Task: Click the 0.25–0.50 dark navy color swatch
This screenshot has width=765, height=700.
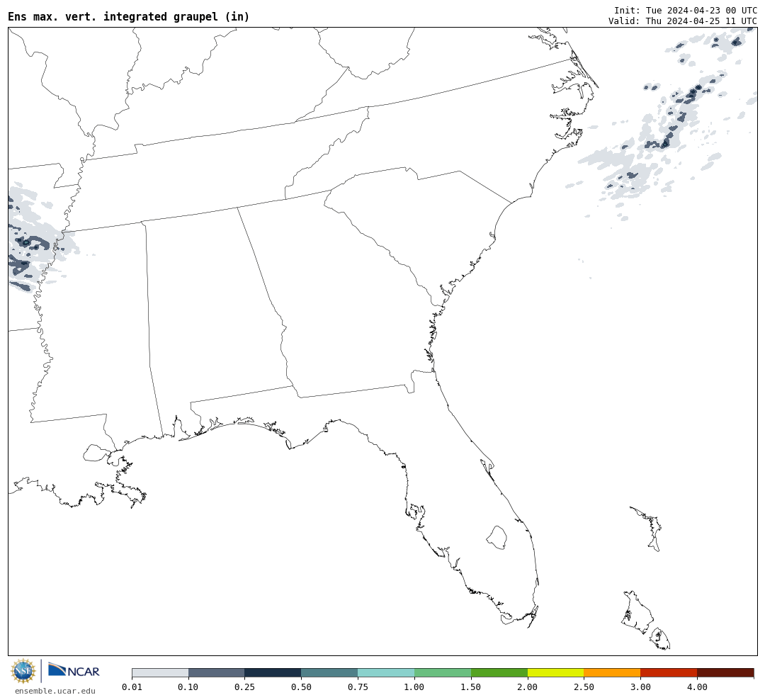Action: tap(273, 673)
